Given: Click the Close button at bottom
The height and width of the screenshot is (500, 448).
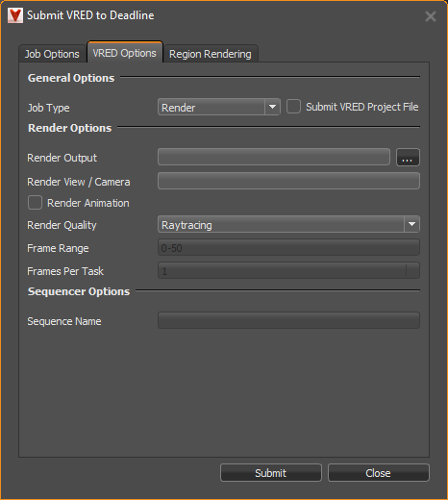Looking at the screenshot, I should [x=379, y=473].
